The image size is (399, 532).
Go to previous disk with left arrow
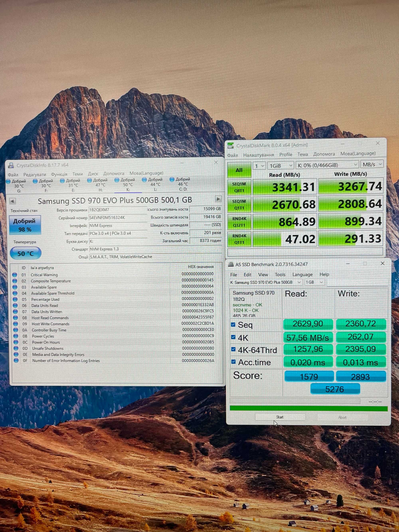pyautogui.click(x=13, y=201)
